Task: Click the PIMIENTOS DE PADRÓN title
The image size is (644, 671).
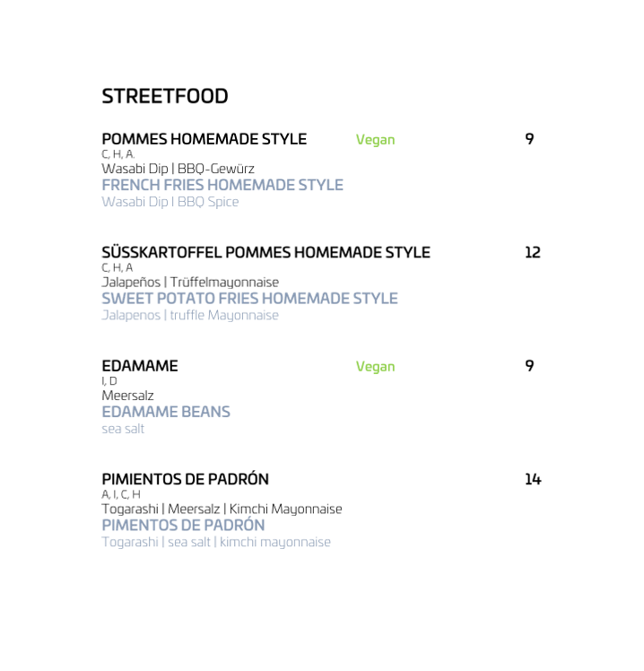Action: tap(186, 479)
